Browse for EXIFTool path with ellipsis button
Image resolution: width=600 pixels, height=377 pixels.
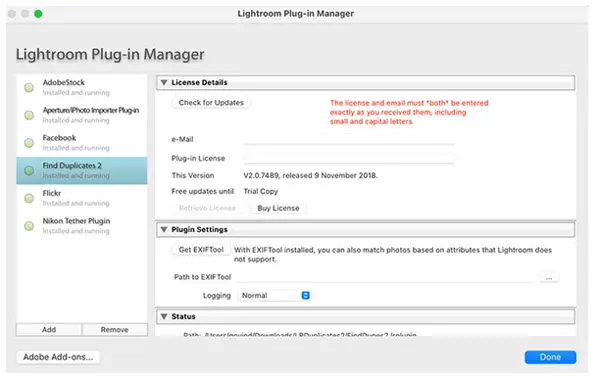(x=549, y=277)
